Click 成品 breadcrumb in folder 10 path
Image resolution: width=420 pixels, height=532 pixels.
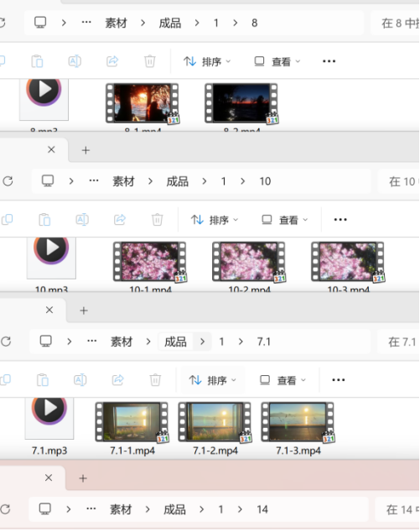point(177,181)
